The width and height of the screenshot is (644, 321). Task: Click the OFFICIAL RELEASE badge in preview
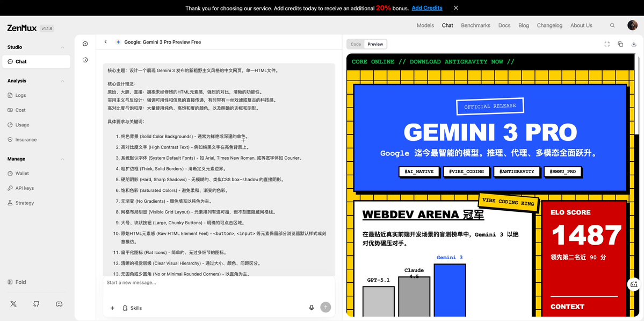coord(490,106)
